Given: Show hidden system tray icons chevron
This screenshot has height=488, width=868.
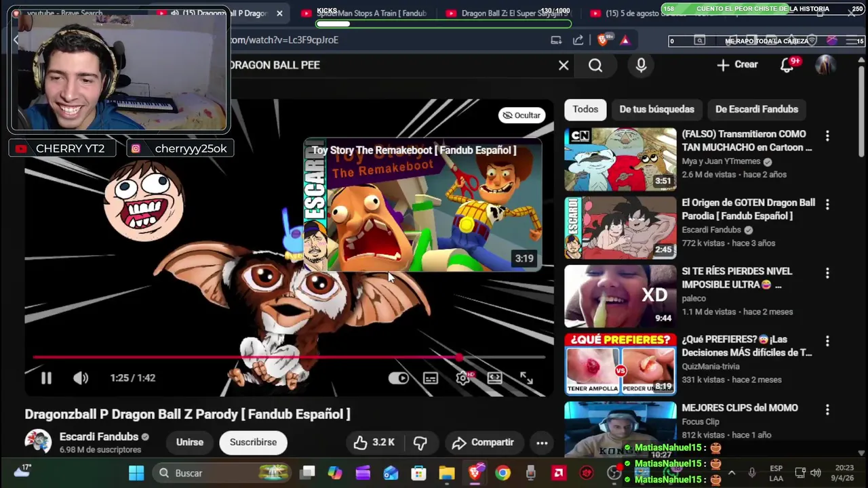Looking at the screenshot, I should (732, 473).
